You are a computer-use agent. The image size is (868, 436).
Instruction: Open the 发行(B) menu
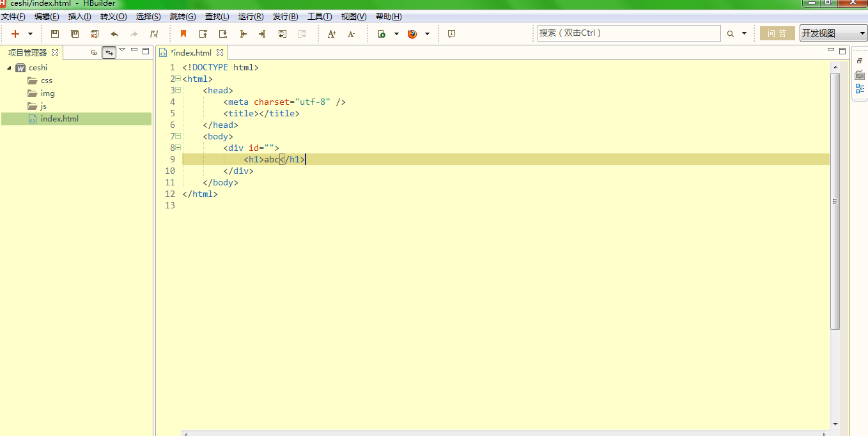click(x=285, y=17)
